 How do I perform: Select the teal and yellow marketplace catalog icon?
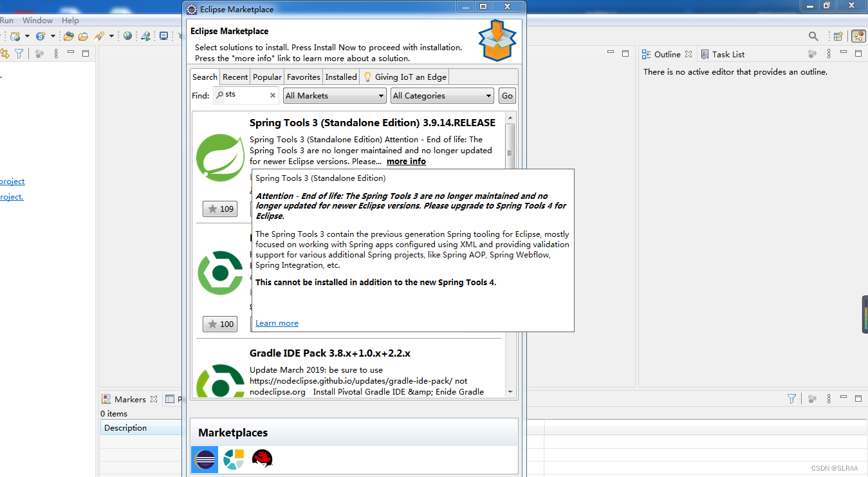234,460
